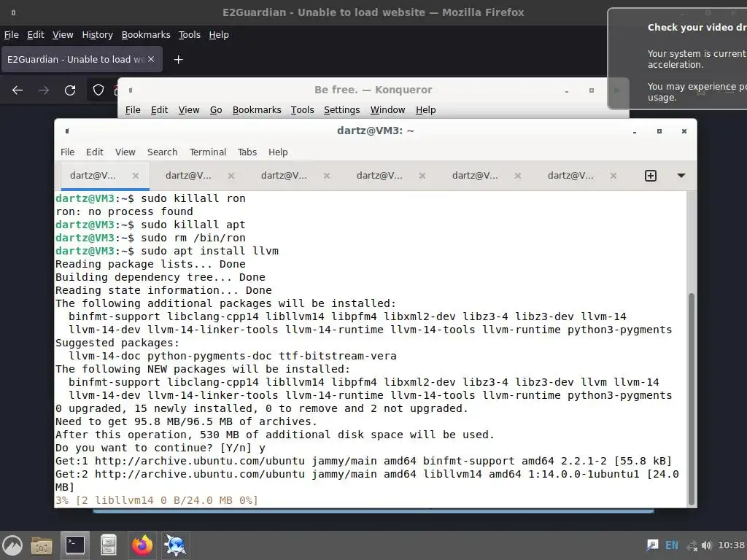747x560 pixels.
Task: Open Firefox's Help menu
Action: coord(219,35)
